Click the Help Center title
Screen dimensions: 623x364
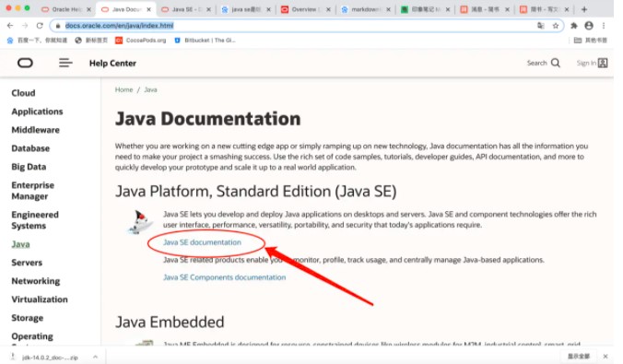tap(112, 64)
